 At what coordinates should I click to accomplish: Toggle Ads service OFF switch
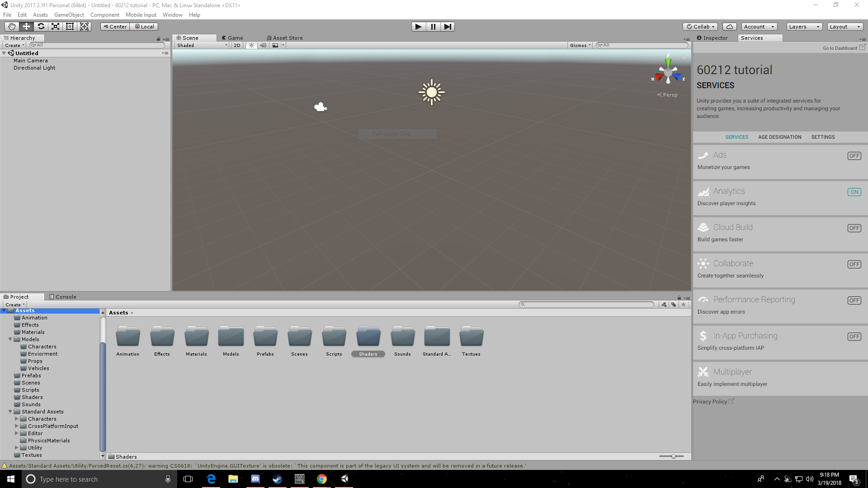point(854,156)
